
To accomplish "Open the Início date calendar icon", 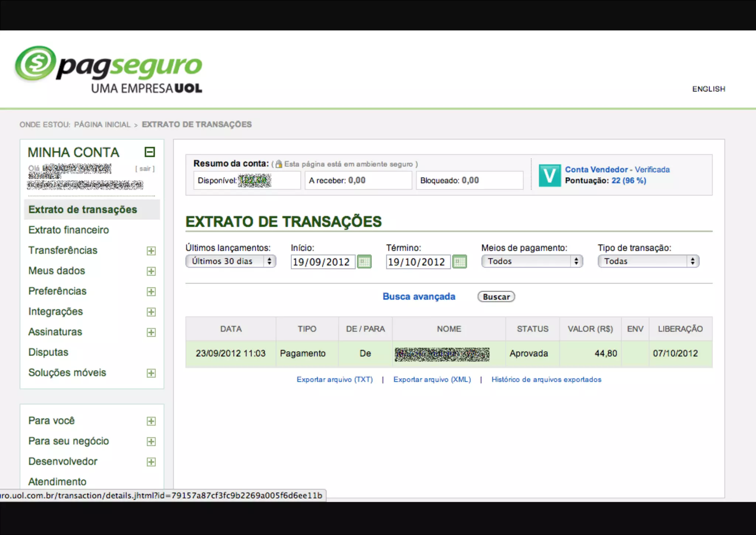I will point(364,262).
